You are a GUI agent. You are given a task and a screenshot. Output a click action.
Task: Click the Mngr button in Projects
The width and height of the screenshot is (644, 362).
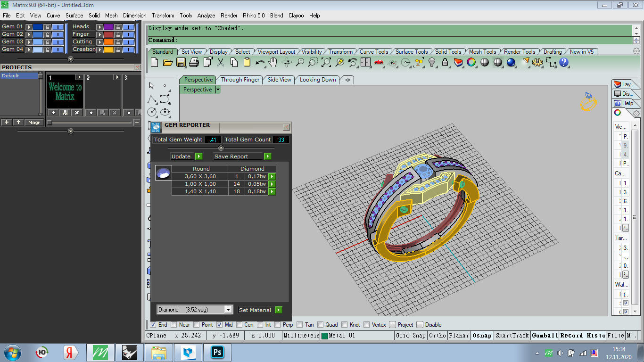[x=34, y=123]
